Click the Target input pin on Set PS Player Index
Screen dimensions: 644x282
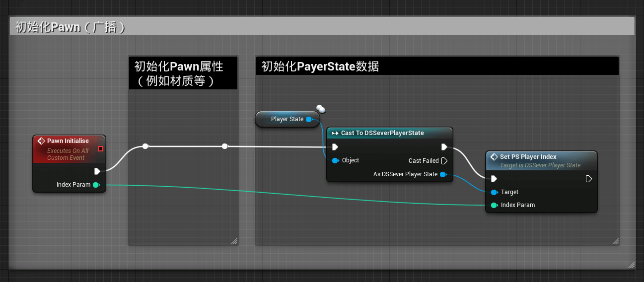coord(494,192)
